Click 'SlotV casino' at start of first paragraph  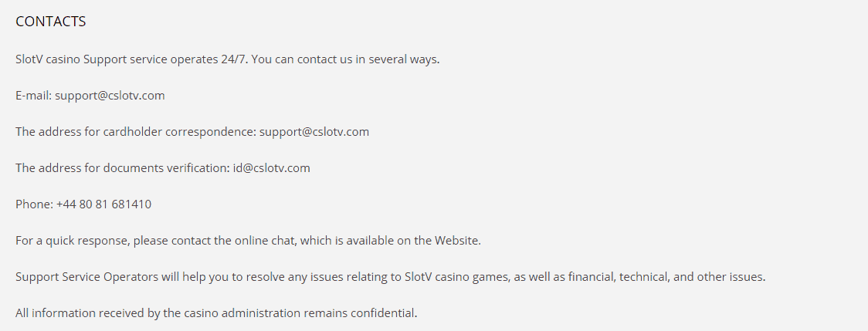pos(48,59)
